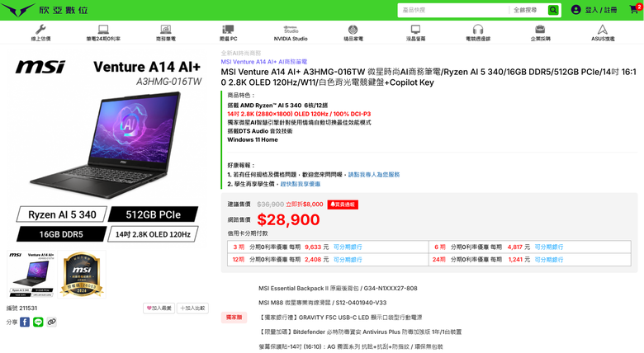Click the green search magnifier button
The width and height of the screenshot is (644, 353).
click(553, 10)
